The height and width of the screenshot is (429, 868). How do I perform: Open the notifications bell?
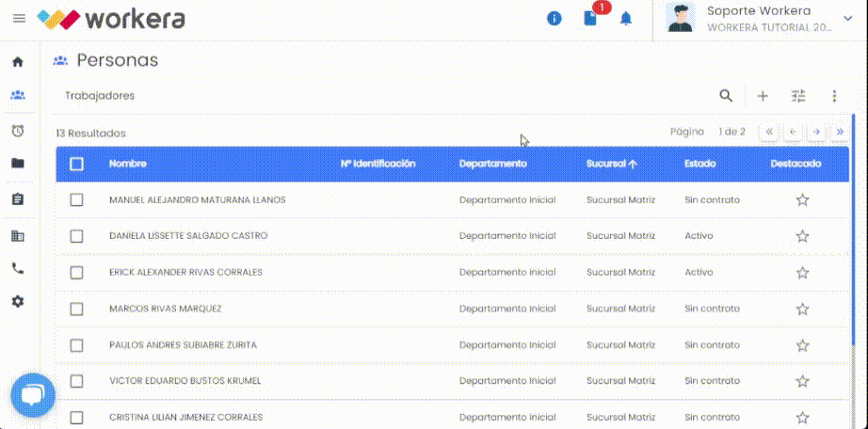(x=625, y=19)
